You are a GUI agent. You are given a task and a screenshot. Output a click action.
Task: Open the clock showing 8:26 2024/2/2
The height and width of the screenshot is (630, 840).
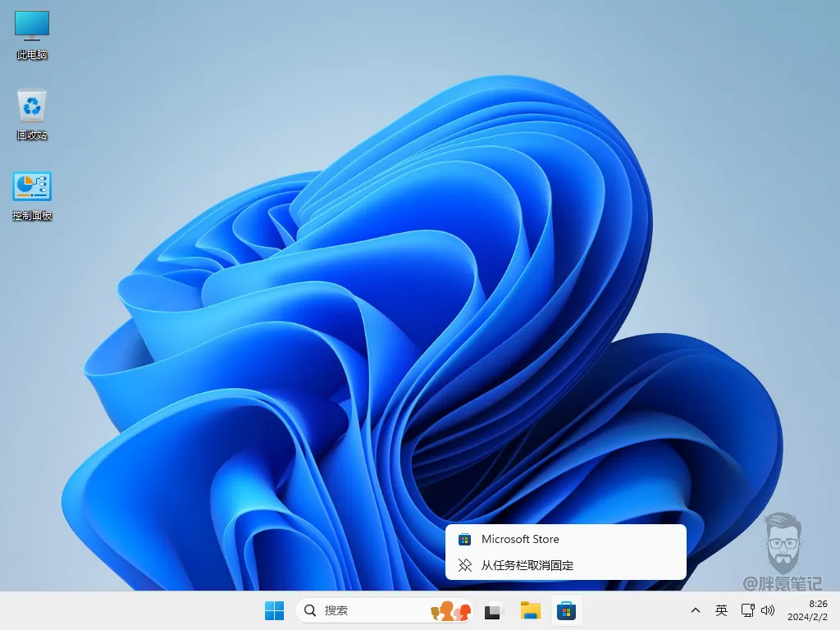[807, 610]
